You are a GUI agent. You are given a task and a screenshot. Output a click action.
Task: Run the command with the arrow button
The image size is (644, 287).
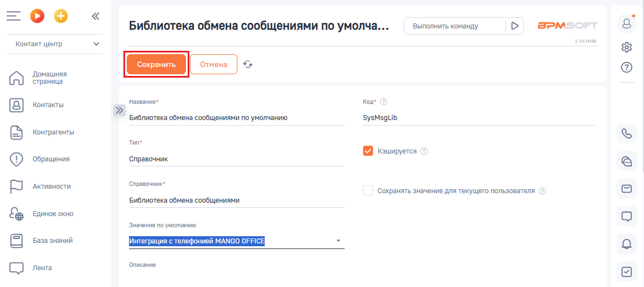click(x=514, y=26)
